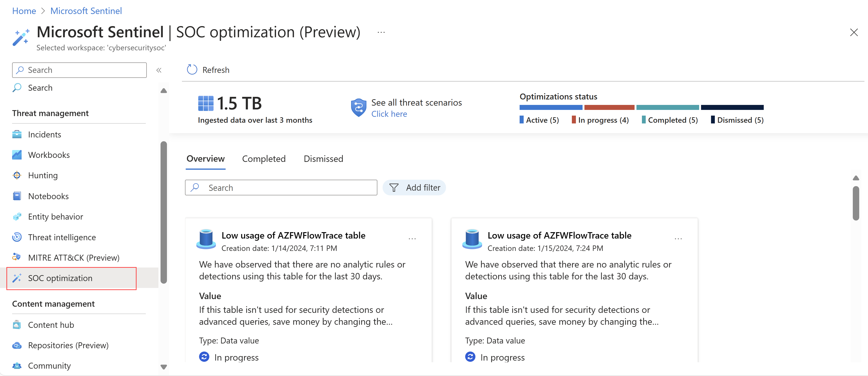This screenshot has height=376, width=868.
Task: Switch to the Dismissed tab
Action: (x=323, y=158)
